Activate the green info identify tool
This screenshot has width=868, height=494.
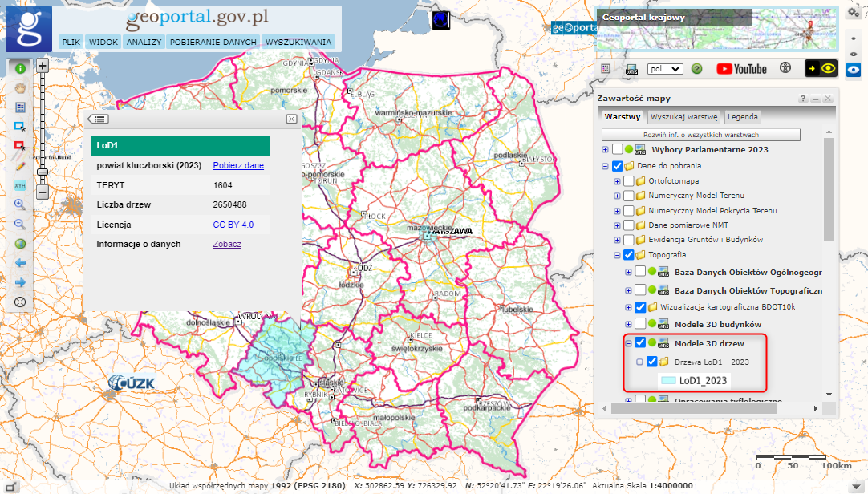click(x=20, y=69)
